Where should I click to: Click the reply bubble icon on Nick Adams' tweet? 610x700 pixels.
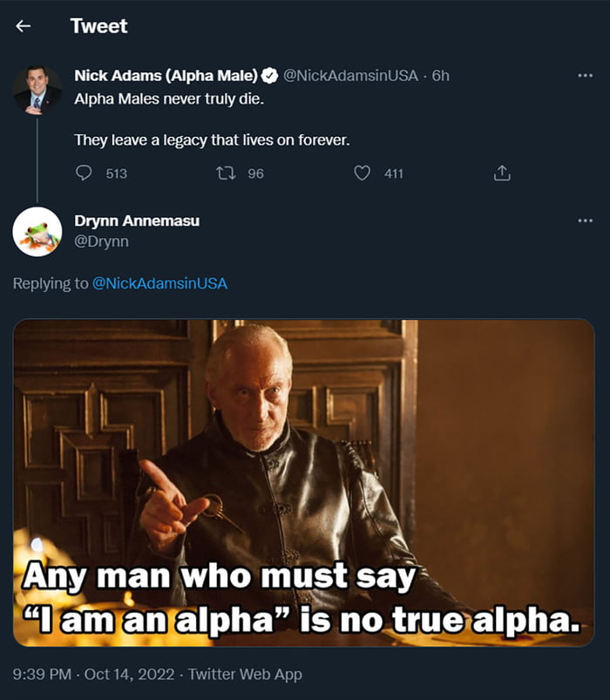[x=83, y=173]
